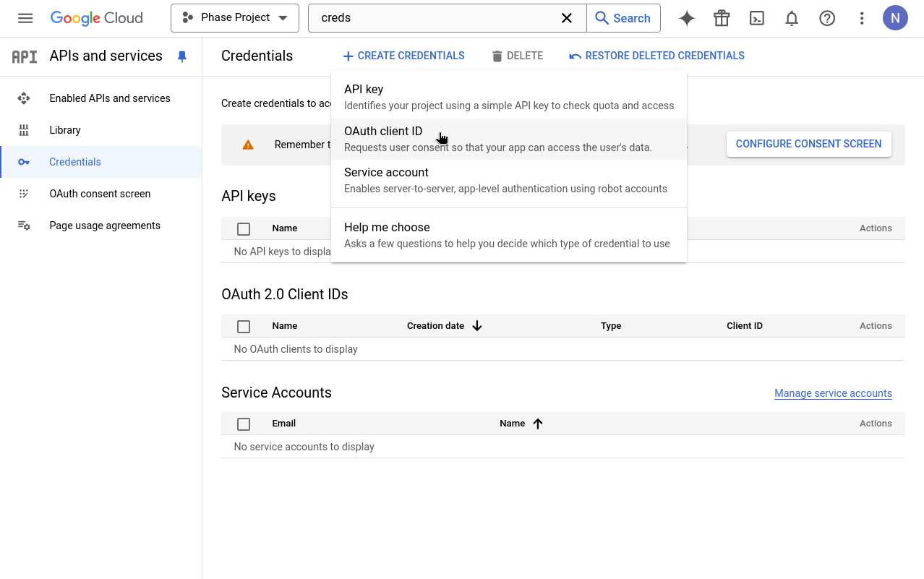Click the orange warning triangle icon
The height and width of the screenshot is (579, 924).
pos(248,145)
